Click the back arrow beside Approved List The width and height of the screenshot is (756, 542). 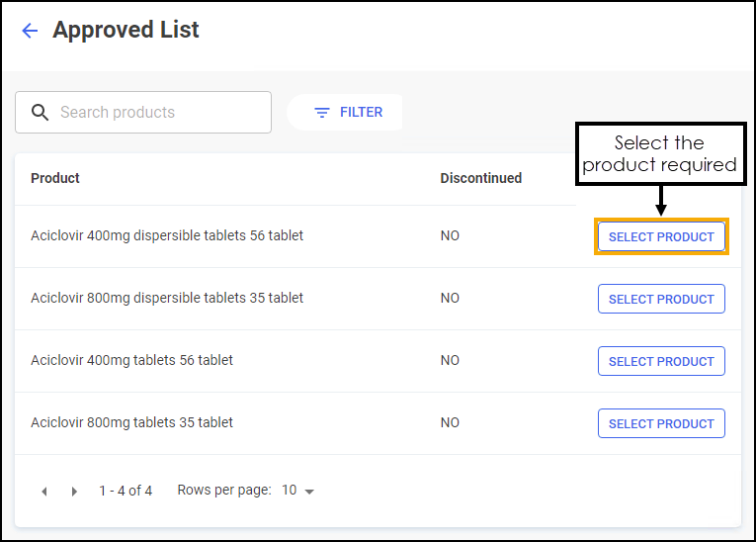30,31
